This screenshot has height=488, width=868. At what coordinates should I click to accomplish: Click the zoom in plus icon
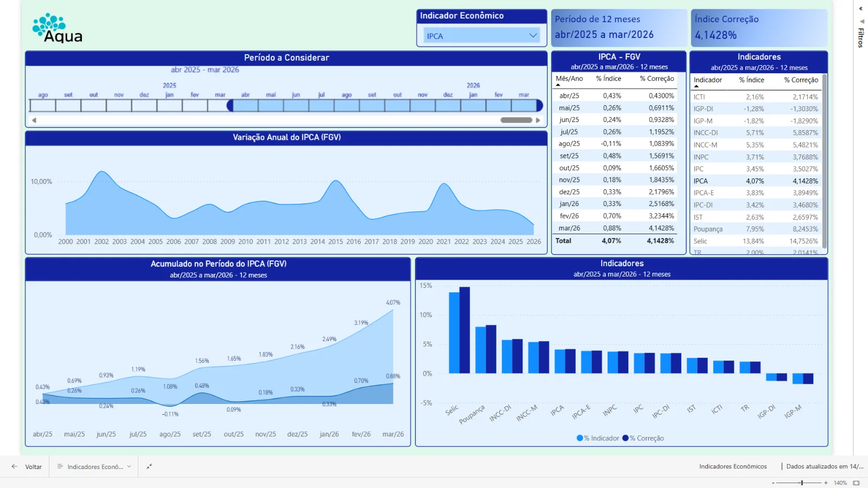point(826,483)
